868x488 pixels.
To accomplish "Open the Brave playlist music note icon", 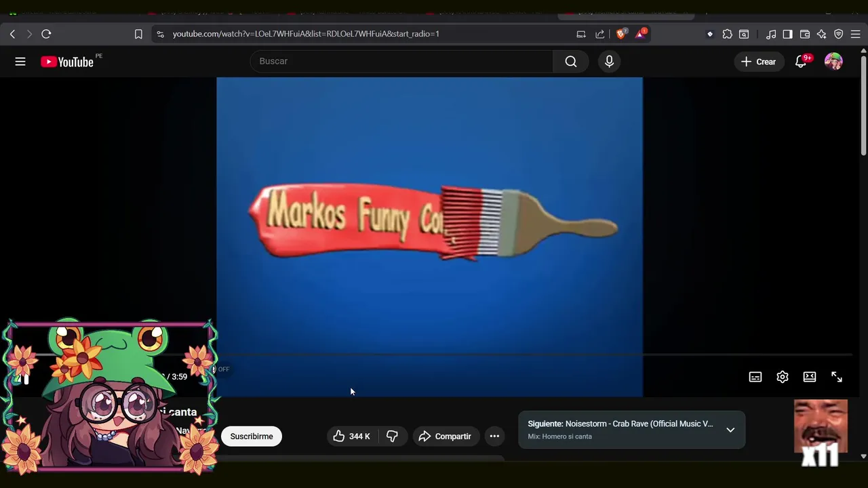I will 771,34.
